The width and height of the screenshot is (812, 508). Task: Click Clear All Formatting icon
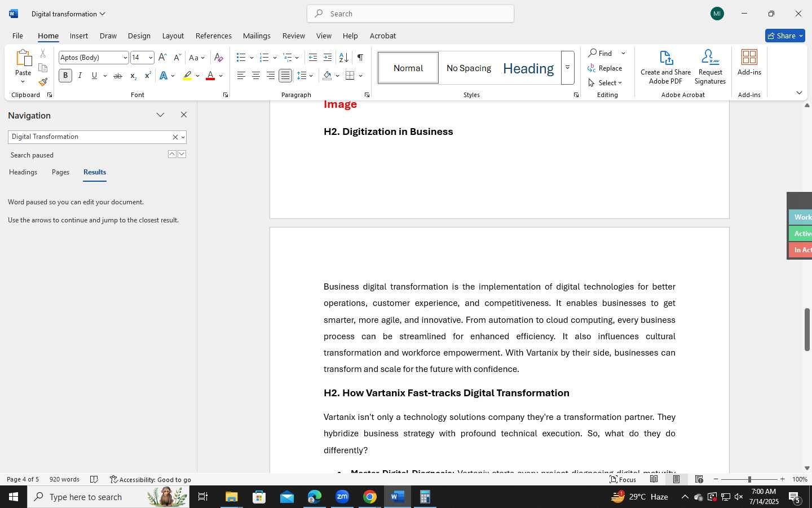pos(219,58)
